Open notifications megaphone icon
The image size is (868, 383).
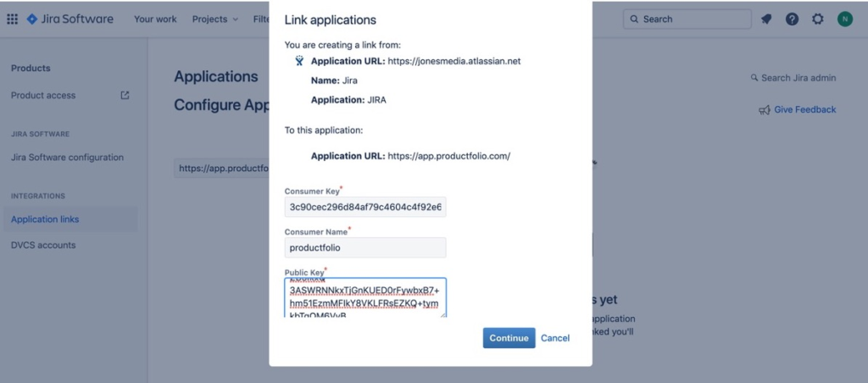[766, 19]
